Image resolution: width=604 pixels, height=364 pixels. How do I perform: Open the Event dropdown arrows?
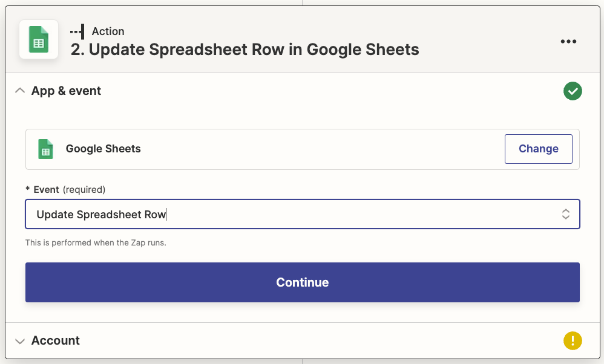[x=565, y=214]
